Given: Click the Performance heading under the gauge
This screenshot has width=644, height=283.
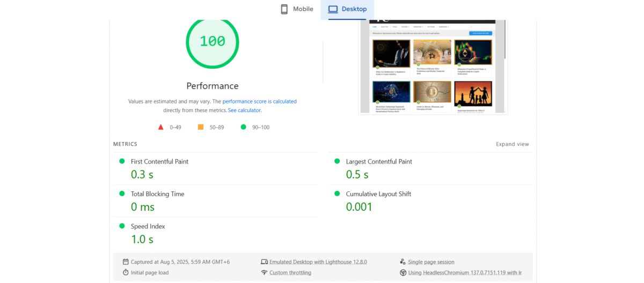Looking at the screenshot, I should click(x=213, y=86).
